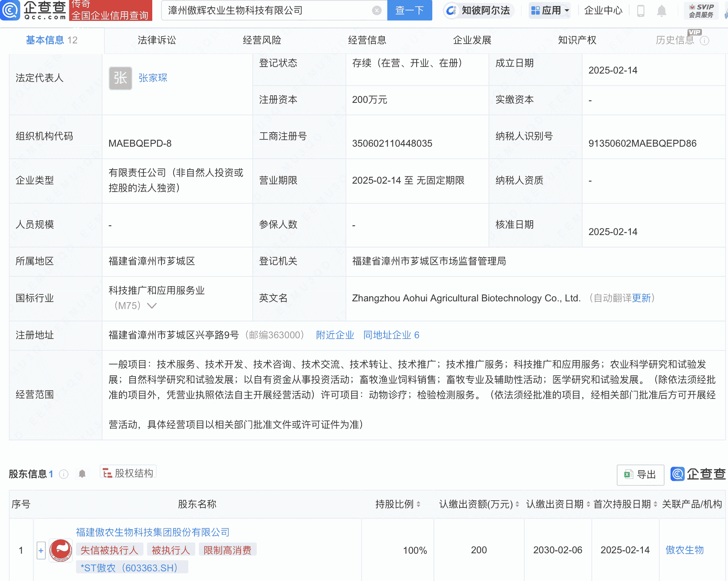Sort table by 持股比例 column arrows
728x581 pixels.
pyautogui.click(x=418, y=504)
